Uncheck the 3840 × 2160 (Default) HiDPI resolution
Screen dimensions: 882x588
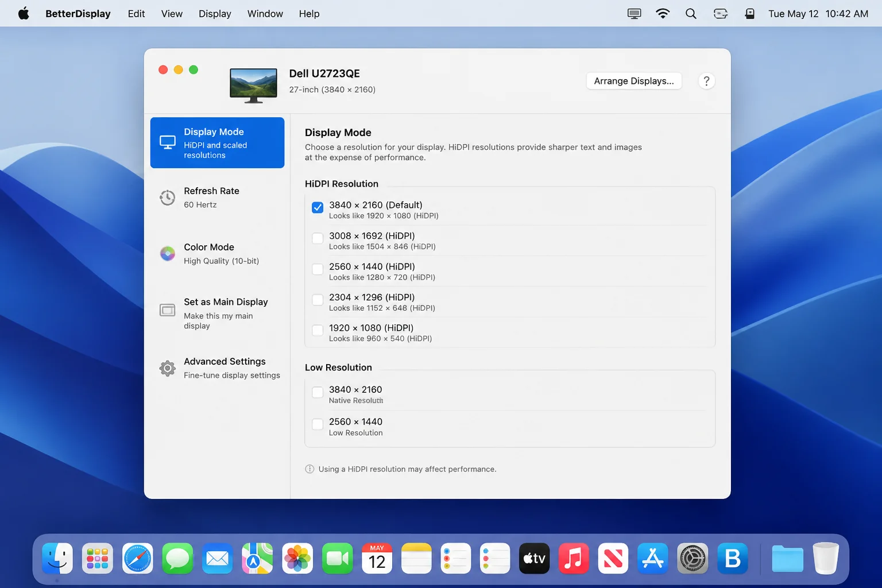tap(318, 207)
